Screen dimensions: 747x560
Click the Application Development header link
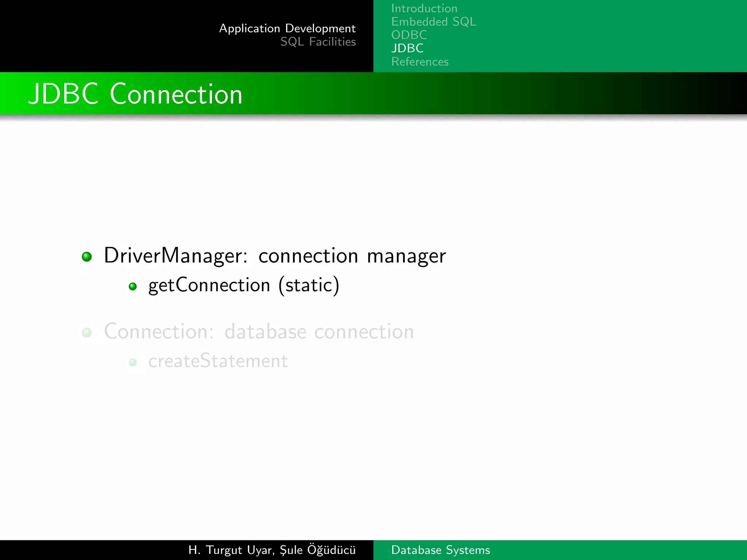[x=287, y=28]
